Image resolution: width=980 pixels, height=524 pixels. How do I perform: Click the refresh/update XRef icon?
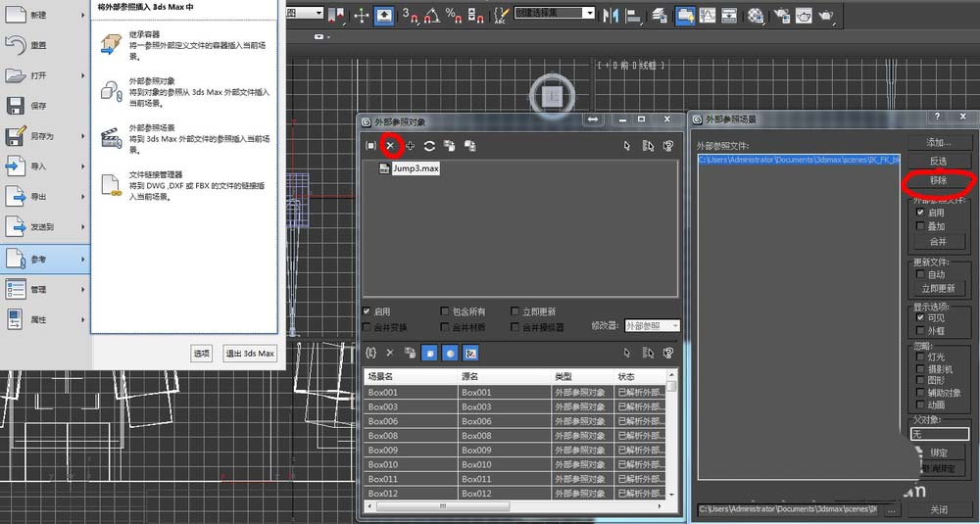click(429, 146)
